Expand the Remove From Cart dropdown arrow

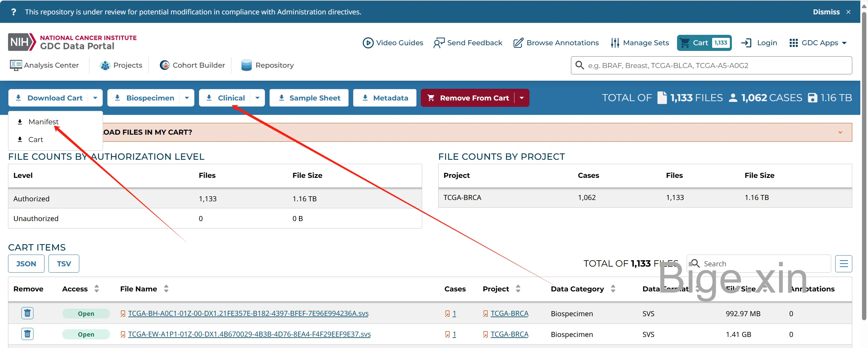[521, 98]
